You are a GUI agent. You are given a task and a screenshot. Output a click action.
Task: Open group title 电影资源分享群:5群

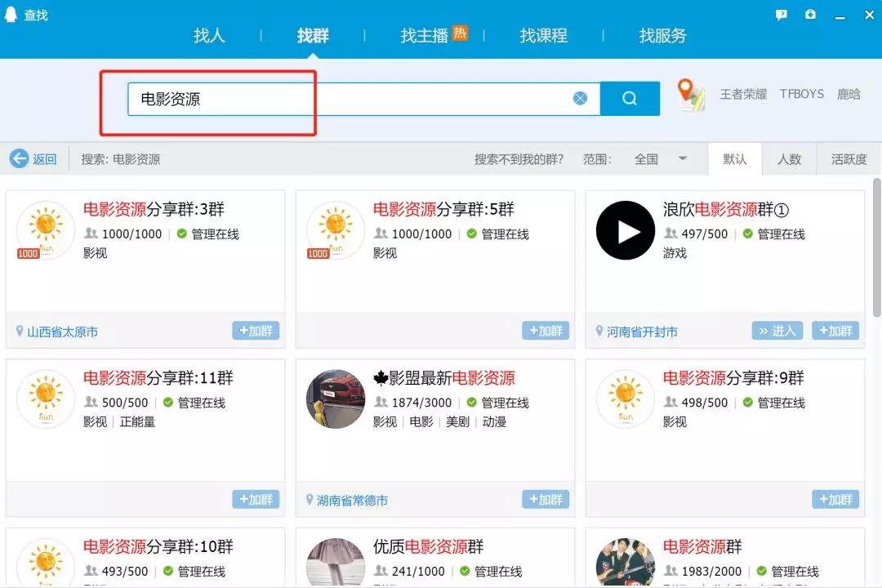(x=443, y=209)
